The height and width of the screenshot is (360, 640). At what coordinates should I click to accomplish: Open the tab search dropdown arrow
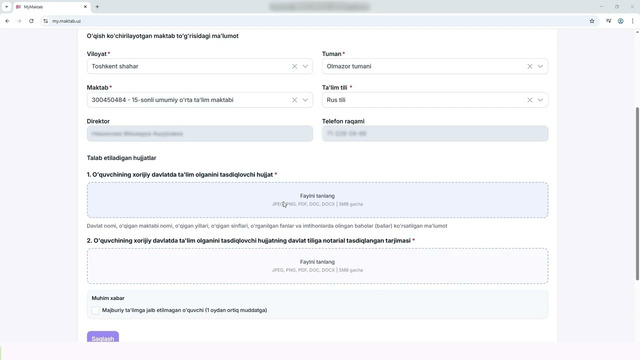click(x=6, y=7)
